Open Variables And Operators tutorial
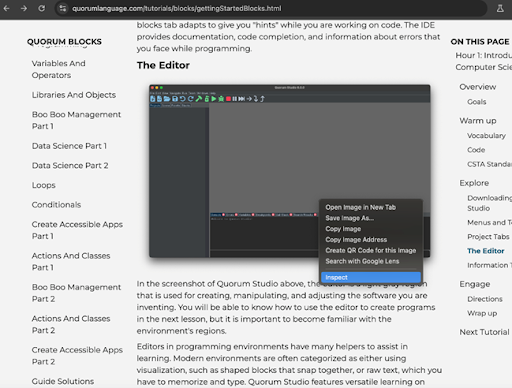512x388 pixels. 58,69
